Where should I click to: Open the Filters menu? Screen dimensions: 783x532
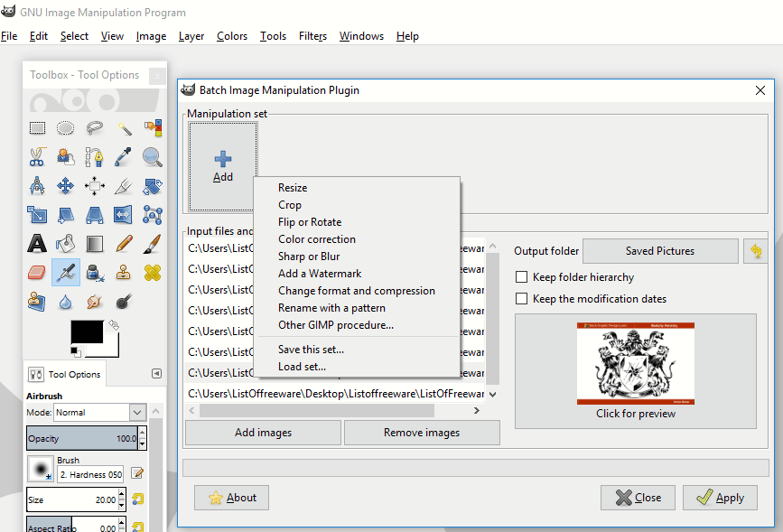click(312, 36)
